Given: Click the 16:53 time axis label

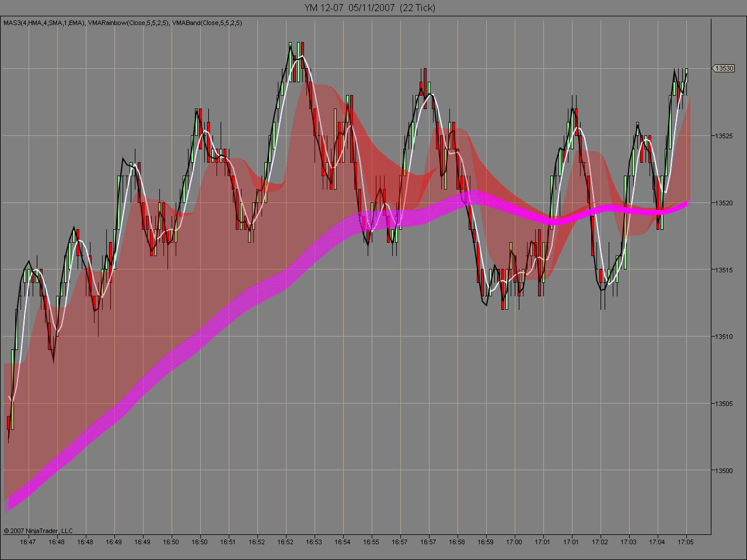Looking at the screenshot, I should [x=314, y=542].
